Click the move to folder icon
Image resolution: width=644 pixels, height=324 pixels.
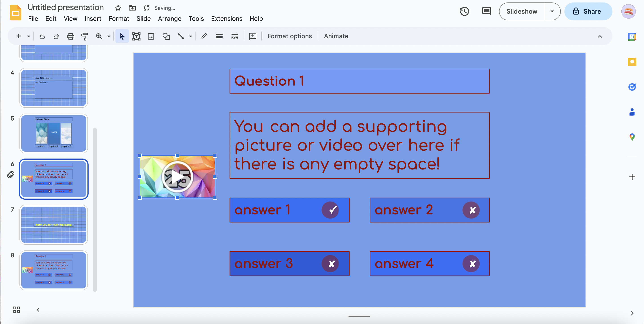click(132, 8)
